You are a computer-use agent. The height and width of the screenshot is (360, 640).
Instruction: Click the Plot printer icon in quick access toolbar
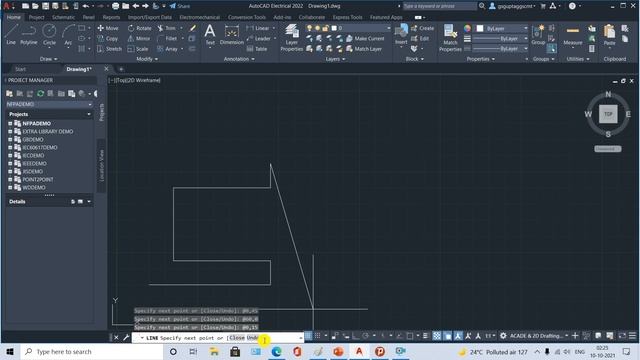116,6
